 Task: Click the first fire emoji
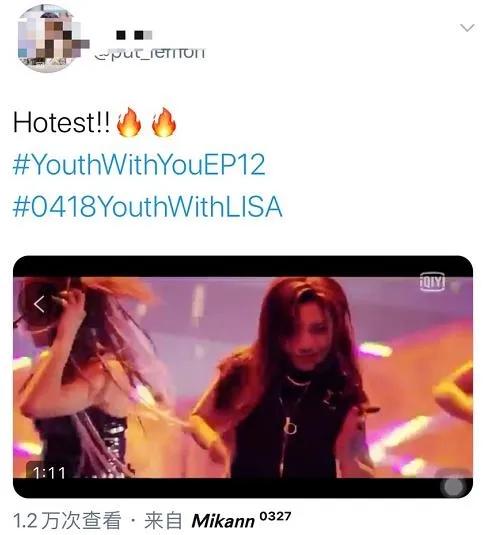pos(129,122)
